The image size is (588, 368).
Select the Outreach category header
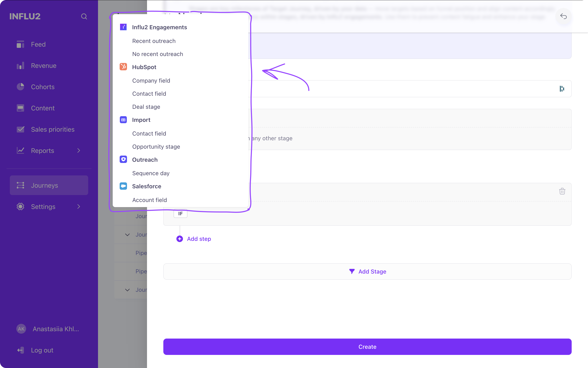coord(145,160)
